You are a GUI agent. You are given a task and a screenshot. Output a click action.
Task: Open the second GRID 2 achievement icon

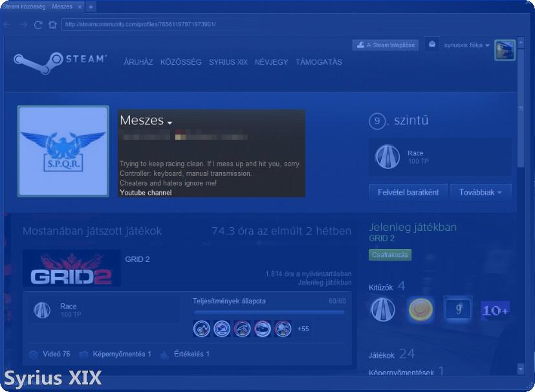coord(222,329)
